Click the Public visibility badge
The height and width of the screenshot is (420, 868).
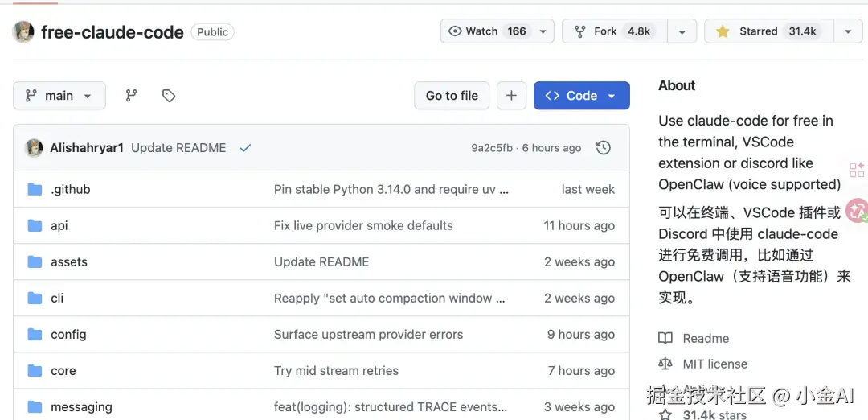point(212,32)
